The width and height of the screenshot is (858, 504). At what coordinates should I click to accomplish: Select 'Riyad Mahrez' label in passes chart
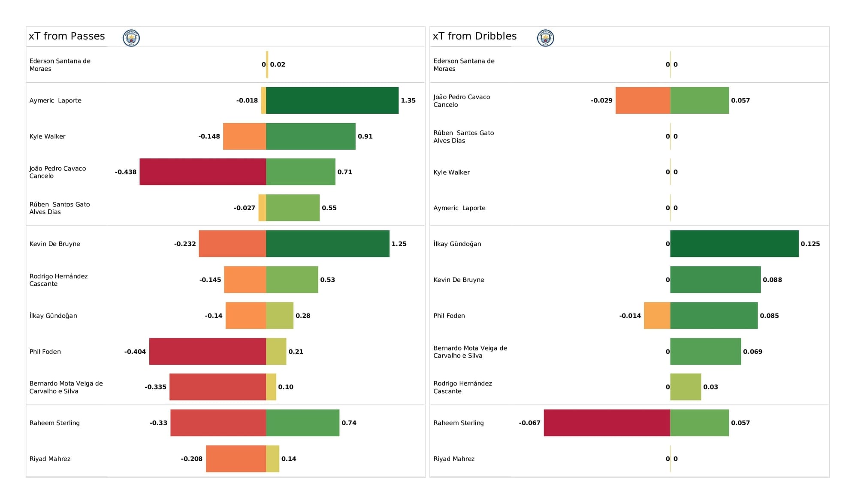point(50,459)
